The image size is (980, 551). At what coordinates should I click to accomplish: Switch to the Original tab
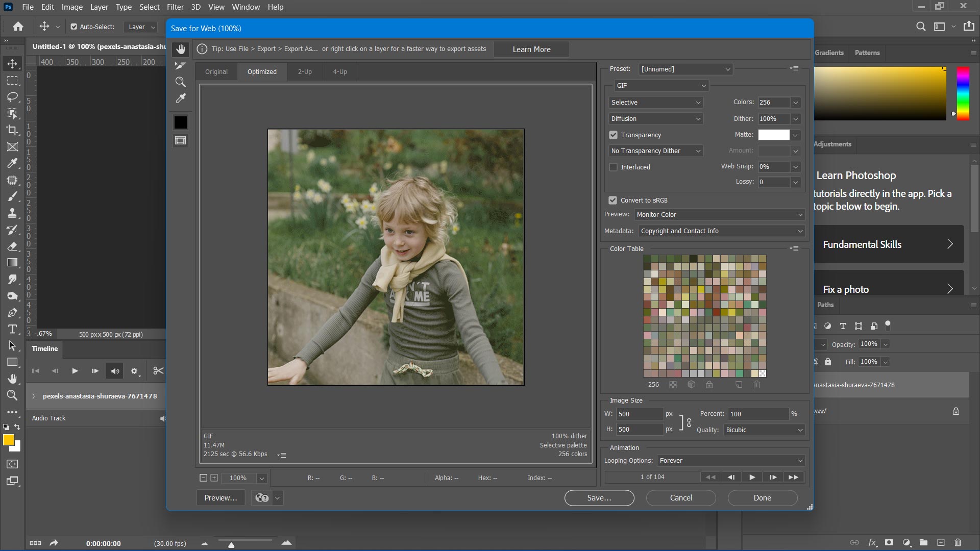216,71
